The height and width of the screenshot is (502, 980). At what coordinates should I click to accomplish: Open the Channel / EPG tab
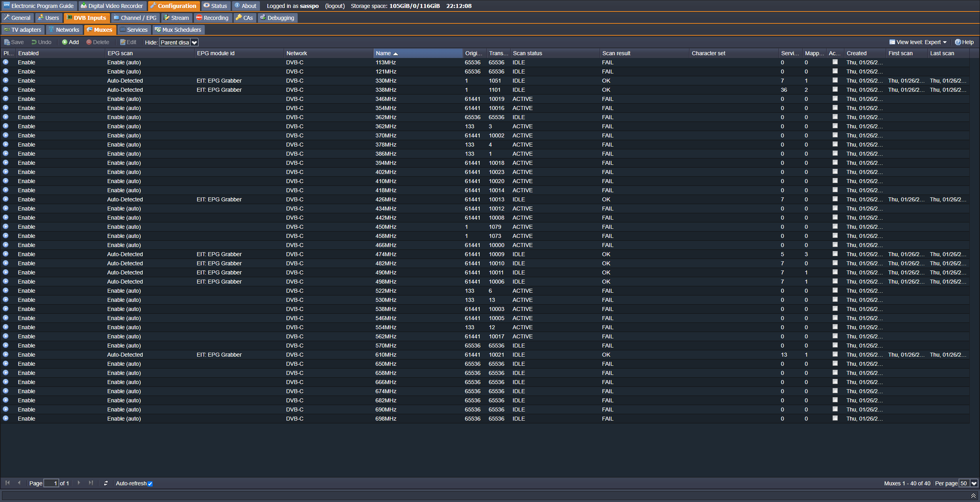pyautogui.click(x=135, y=18)
